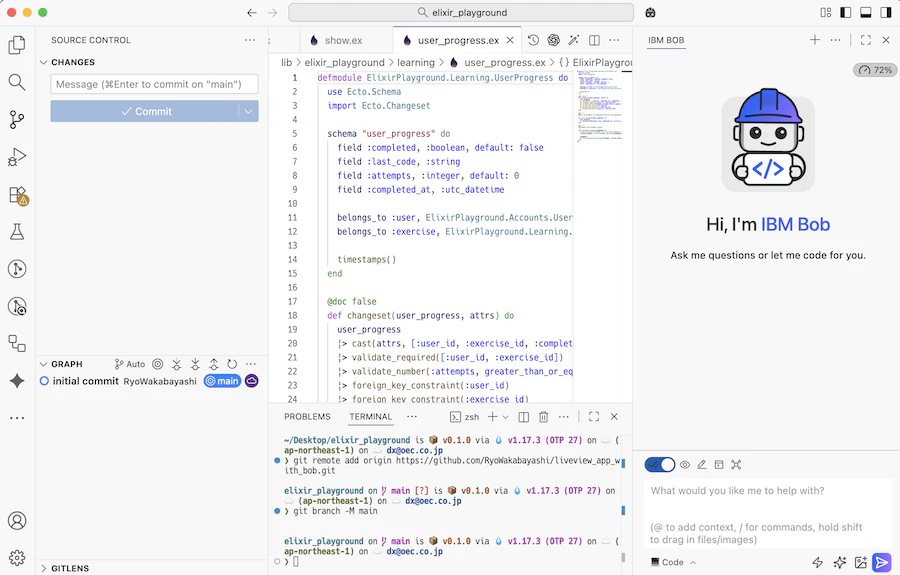
Task: Toggle the secondary side bar layout button
Action: coord(886,13)
